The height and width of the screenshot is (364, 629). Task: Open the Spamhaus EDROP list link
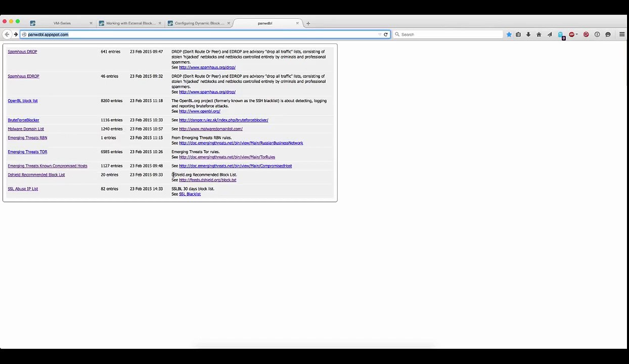[x=23, y=76]
